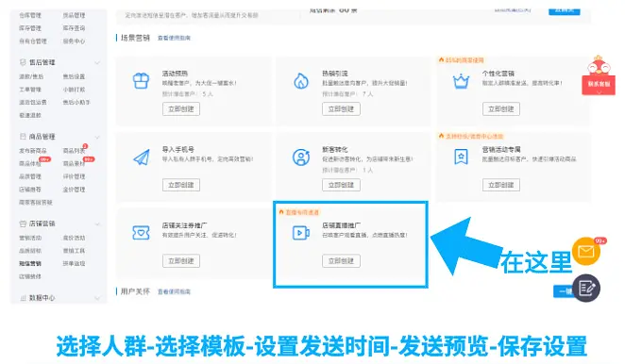Image resolution: width=625 pixels, height=364 pixels.
Task: Open 库存管理 in the sidebar
Action: coord(30,28)
